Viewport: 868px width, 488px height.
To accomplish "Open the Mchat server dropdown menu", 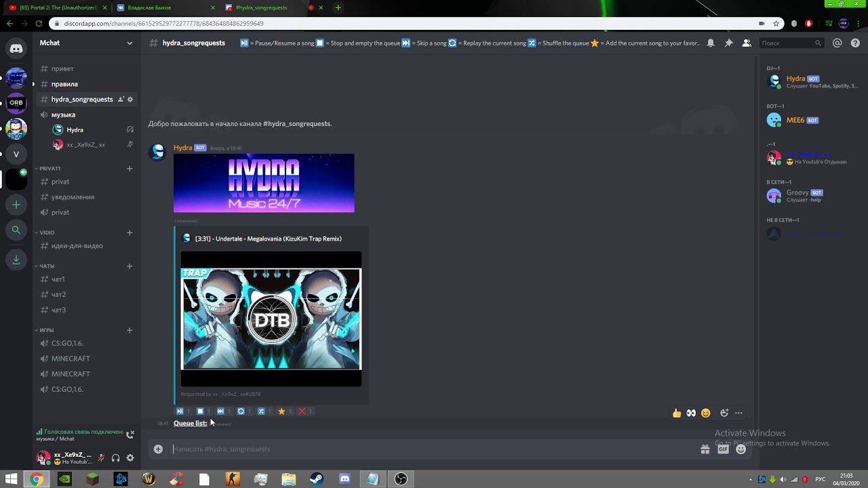I will click(129, 43).
